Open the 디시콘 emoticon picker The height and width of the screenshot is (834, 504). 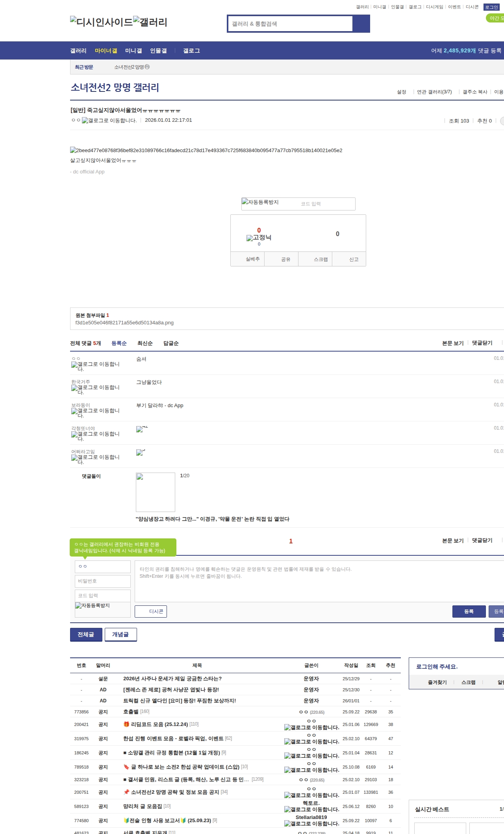[x=151, y=611]
